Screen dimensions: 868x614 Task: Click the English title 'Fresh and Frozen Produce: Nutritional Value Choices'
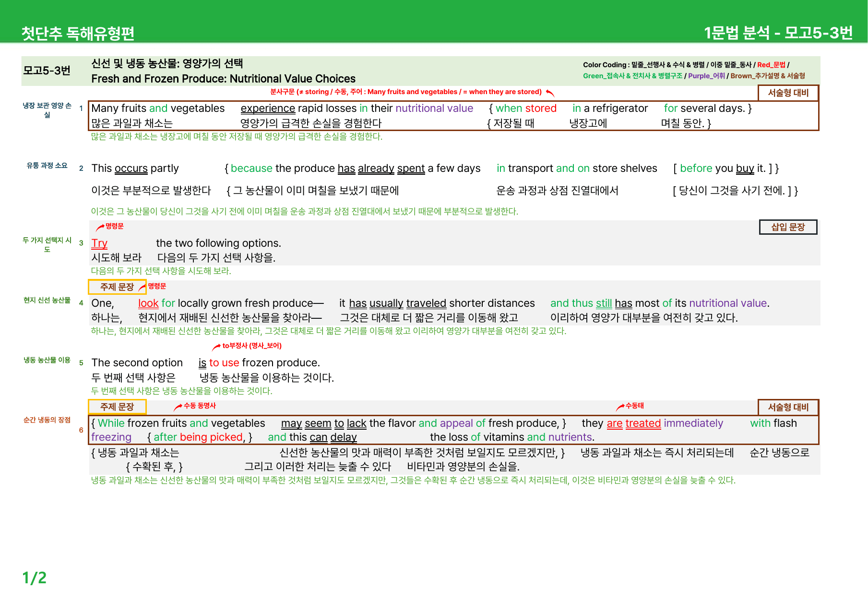click(x=224, y=79)
